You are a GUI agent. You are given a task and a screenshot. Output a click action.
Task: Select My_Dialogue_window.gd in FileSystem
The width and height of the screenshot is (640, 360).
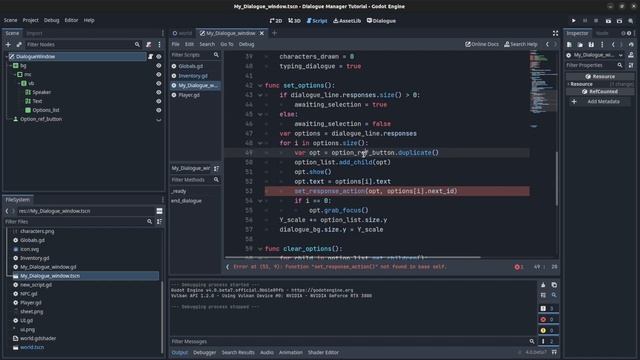[48, 267]
